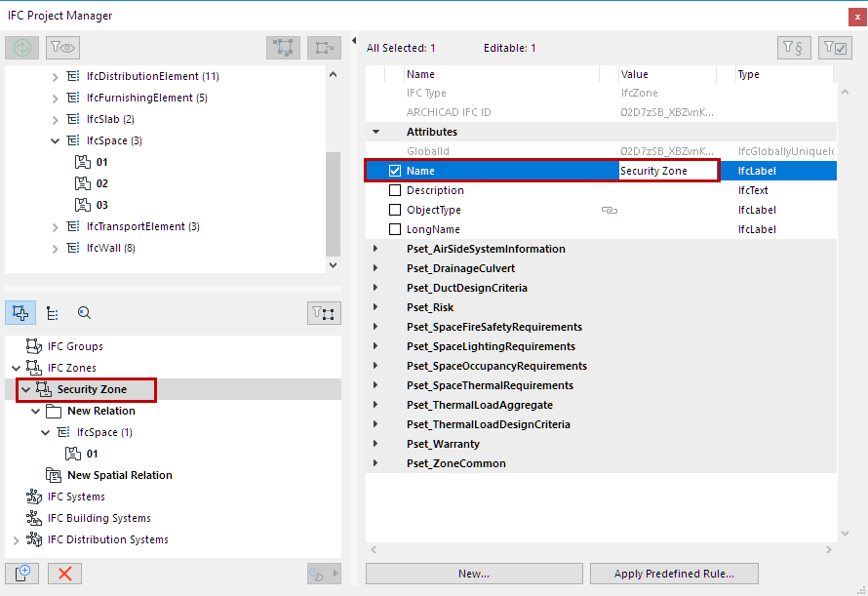
Task: Uncheck the Name attribute checkbox
Action: point(396,170)
